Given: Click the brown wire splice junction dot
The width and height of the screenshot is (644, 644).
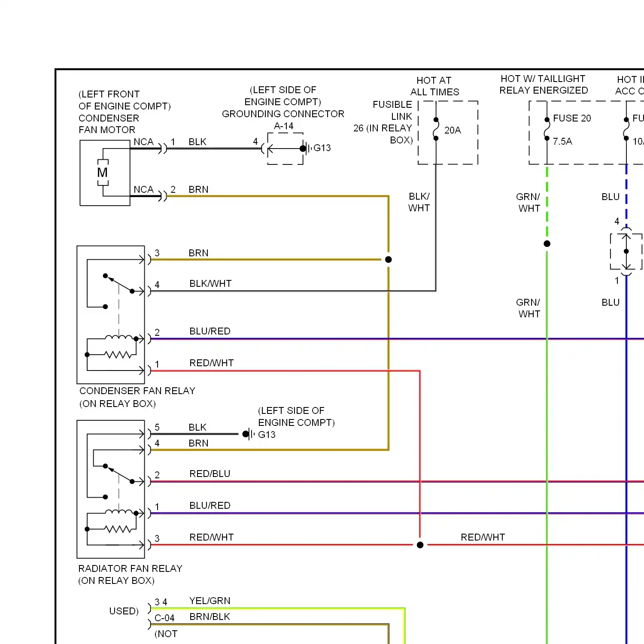Looking at the screenshot, I should click(x=389, y=259).
